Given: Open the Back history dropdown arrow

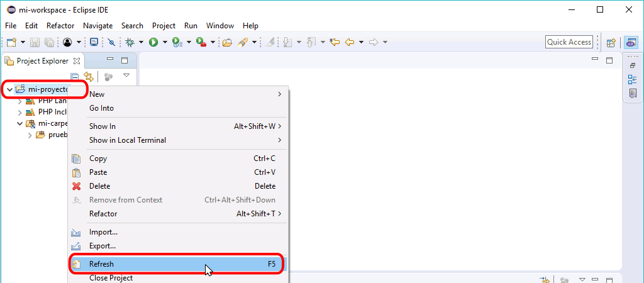Looking at the screenshot, I should coord(361,42).
